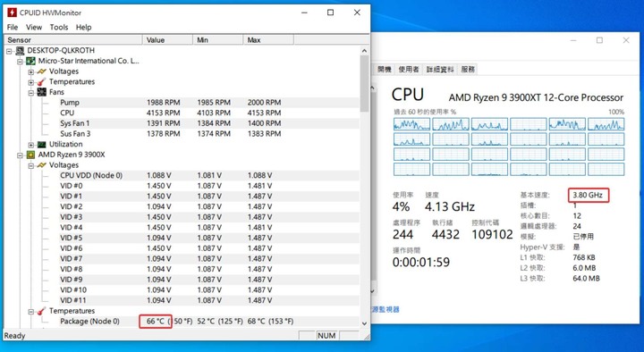Click the 3.80 GHz base speed value
Image resolution: width=644 pixels, height=352 pixels.
[588, 196]
